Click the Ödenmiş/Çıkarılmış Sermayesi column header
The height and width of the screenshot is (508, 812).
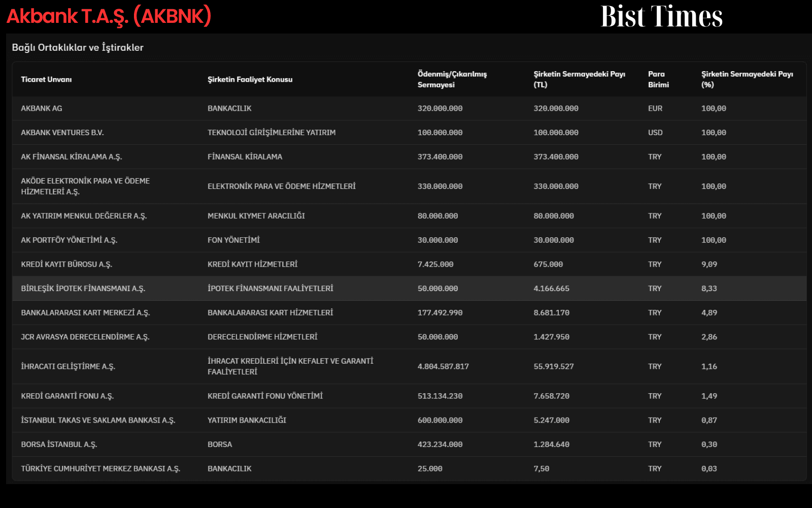point(452,79)
